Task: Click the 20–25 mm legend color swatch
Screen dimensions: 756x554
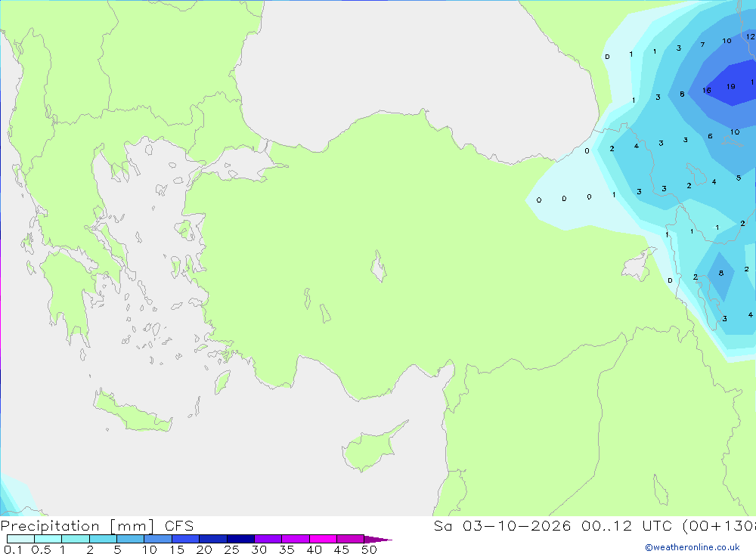Action: (x=212, y=539)
